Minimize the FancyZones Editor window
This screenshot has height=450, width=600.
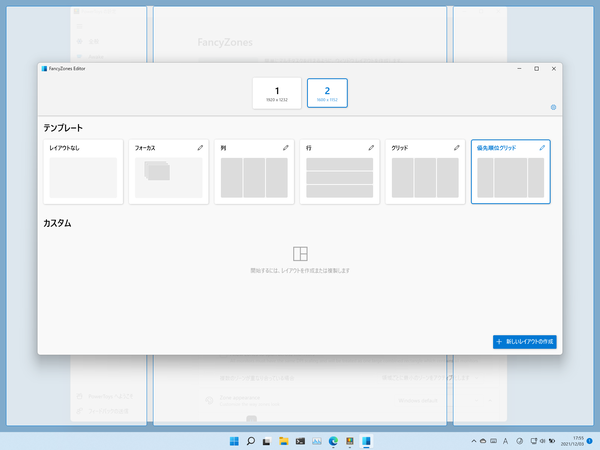point(519,69)
